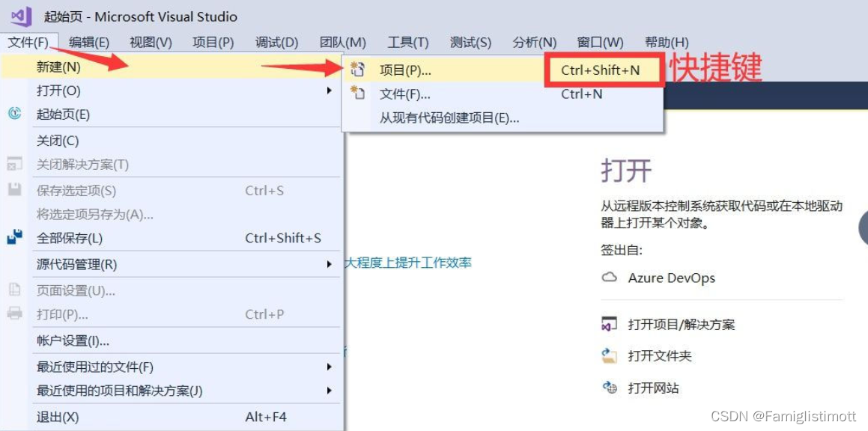The width and height of the screenshot is (868, 431).
Task: Click the printer icon beside 打印(P)
Action: pos(15,314)
